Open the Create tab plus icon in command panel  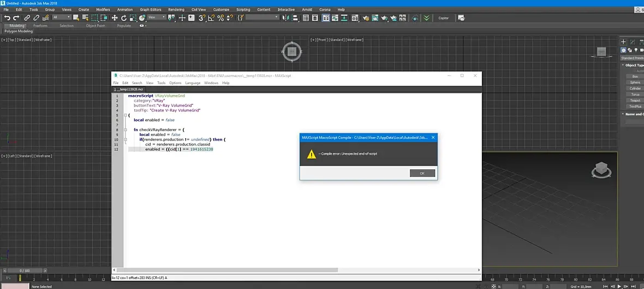point(624,42)
